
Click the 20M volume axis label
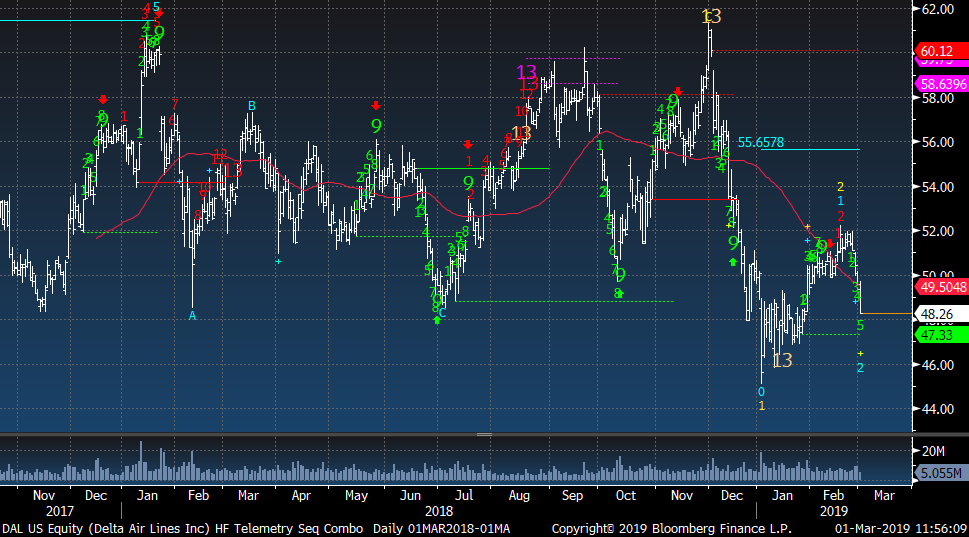click(933, 451)
